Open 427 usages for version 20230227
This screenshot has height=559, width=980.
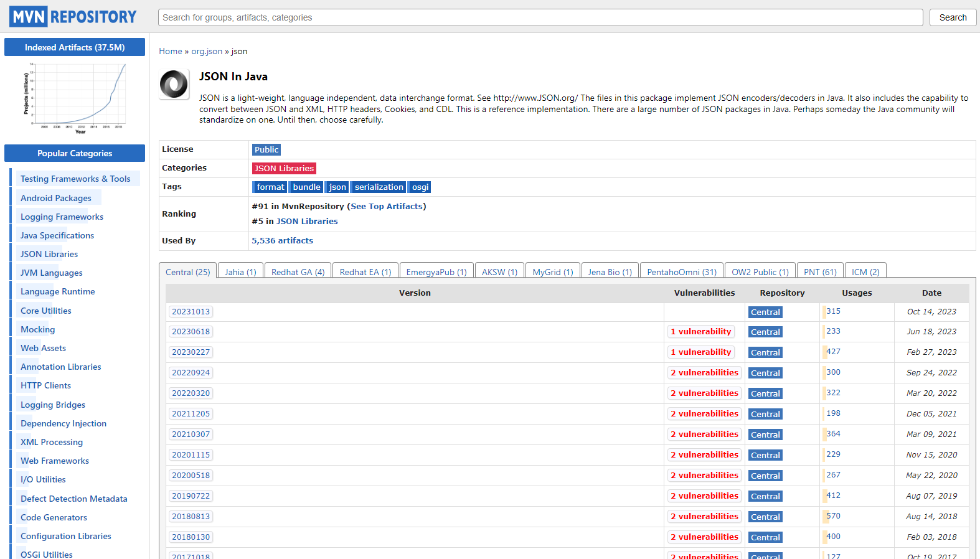(x=833, y=352)
